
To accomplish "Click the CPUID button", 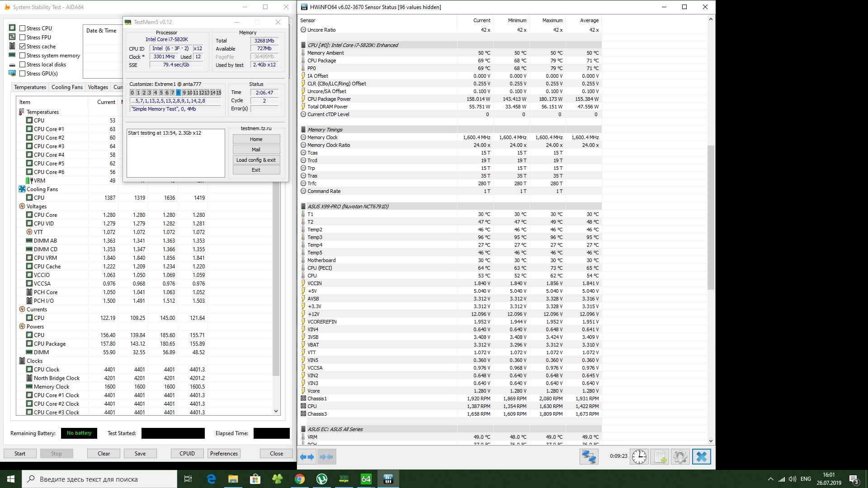I will click(x=187, y=453).
